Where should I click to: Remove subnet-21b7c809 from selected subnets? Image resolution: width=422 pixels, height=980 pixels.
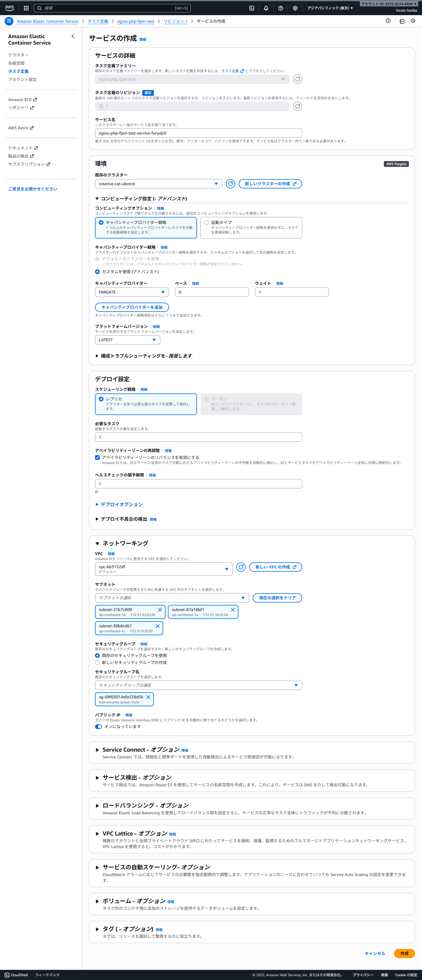(160, 610)
